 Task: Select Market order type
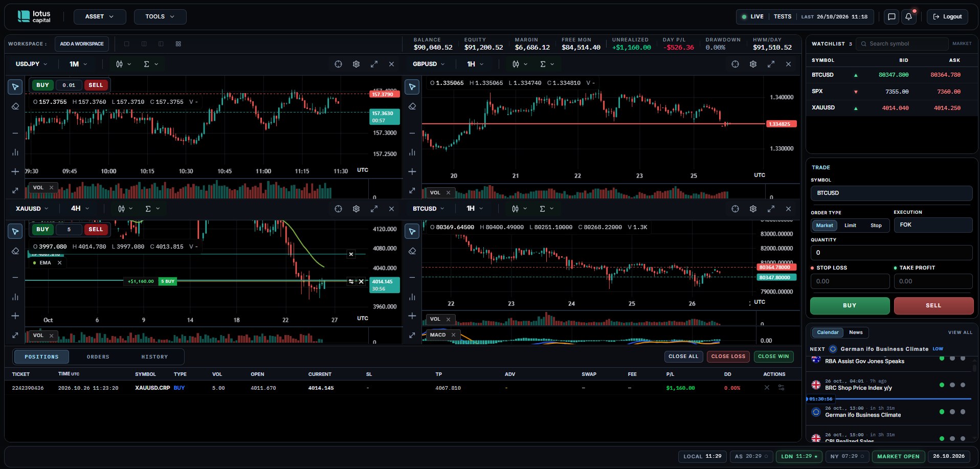825,226
